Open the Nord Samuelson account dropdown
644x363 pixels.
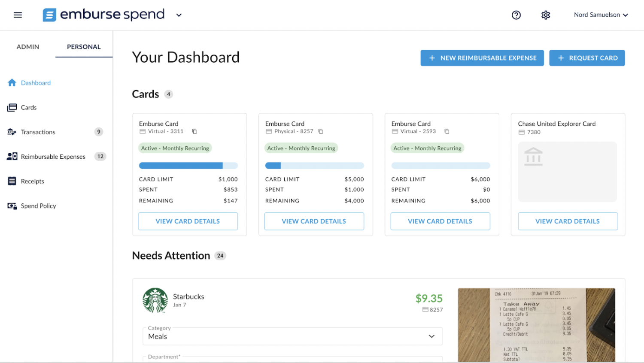point(601,15)
